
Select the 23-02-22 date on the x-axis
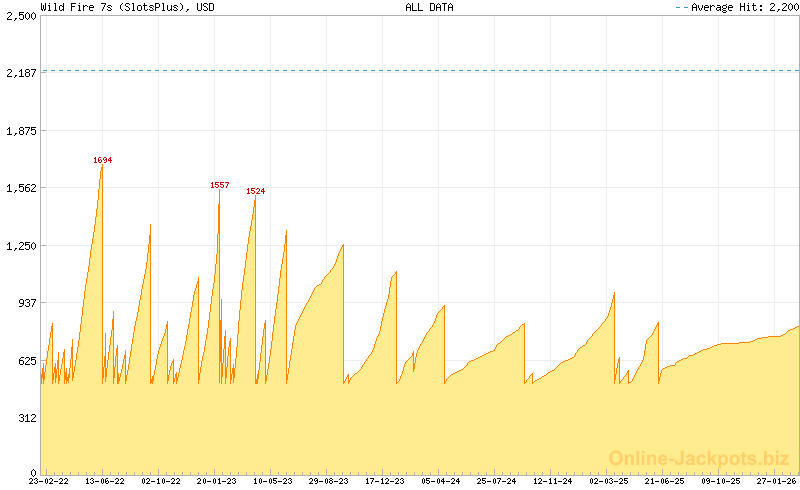tap(49, 481)
